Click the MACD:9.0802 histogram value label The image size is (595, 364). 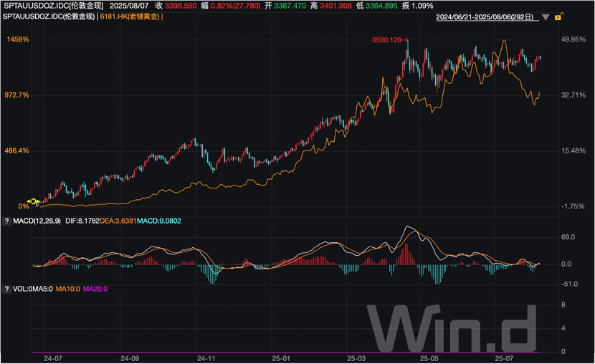[x=159, y=222]
